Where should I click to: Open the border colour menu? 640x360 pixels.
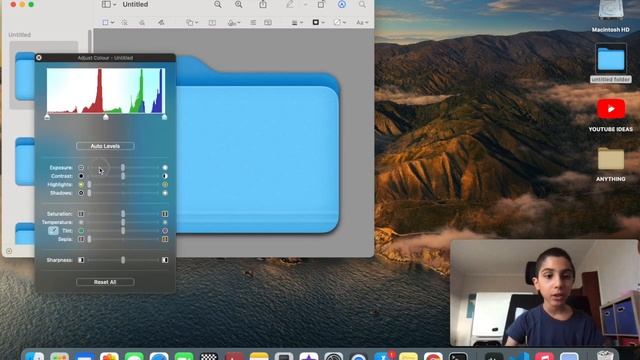coord(318,22)
